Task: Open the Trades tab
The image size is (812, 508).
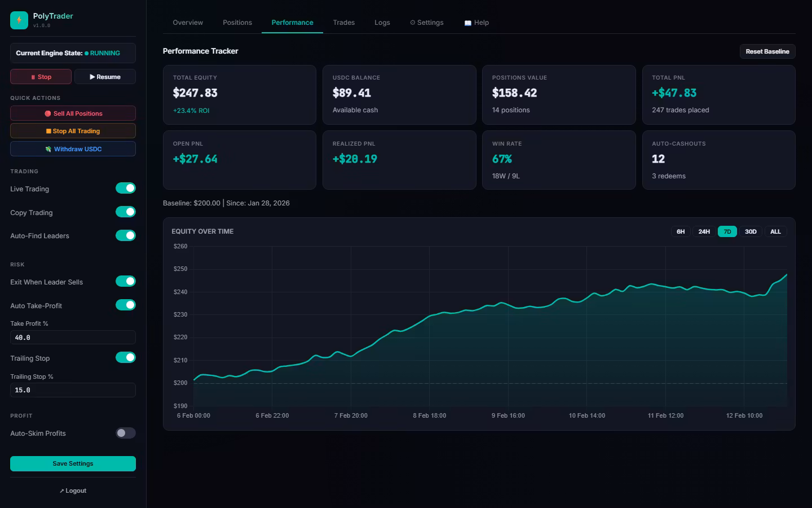Action: coord(343,23)
